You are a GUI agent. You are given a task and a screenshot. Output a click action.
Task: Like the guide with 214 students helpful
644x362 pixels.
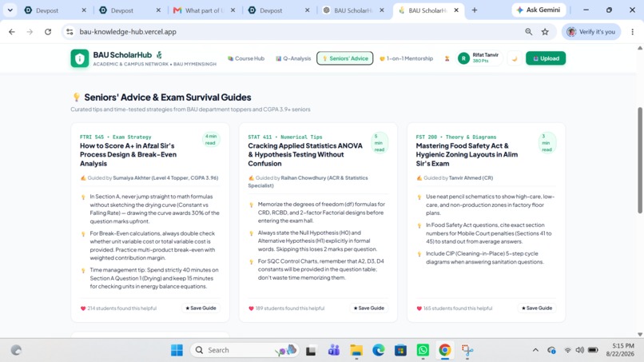(83, 308)
